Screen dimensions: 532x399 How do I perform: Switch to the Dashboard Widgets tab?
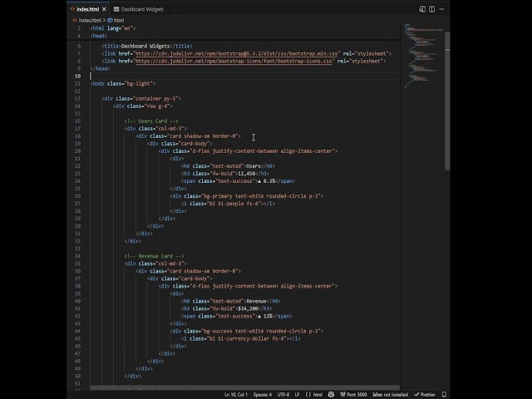(x=138, y=9)
